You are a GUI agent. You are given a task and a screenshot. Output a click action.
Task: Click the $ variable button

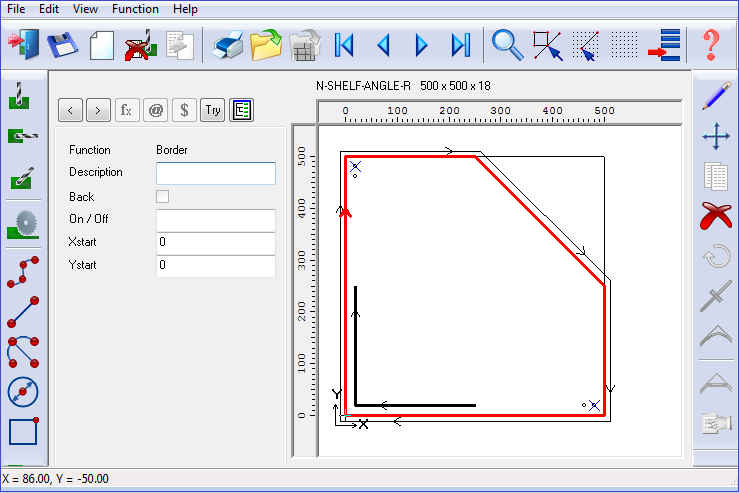coord(184,110)
